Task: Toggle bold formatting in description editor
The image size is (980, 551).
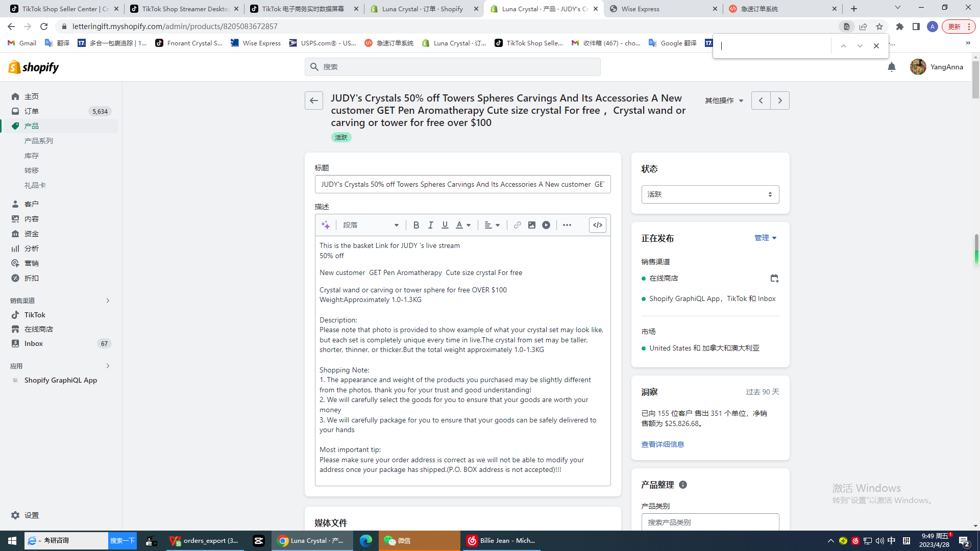Action: click(x=416, y=225)
